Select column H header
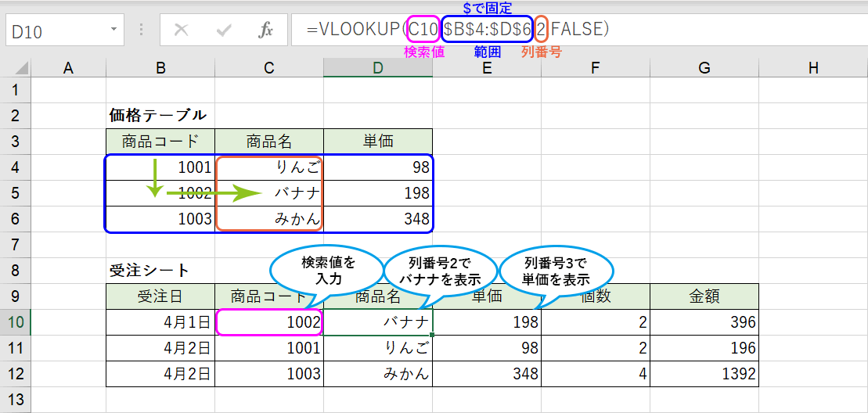The width and height of the screenshot is (868, 413). (812, 67)
